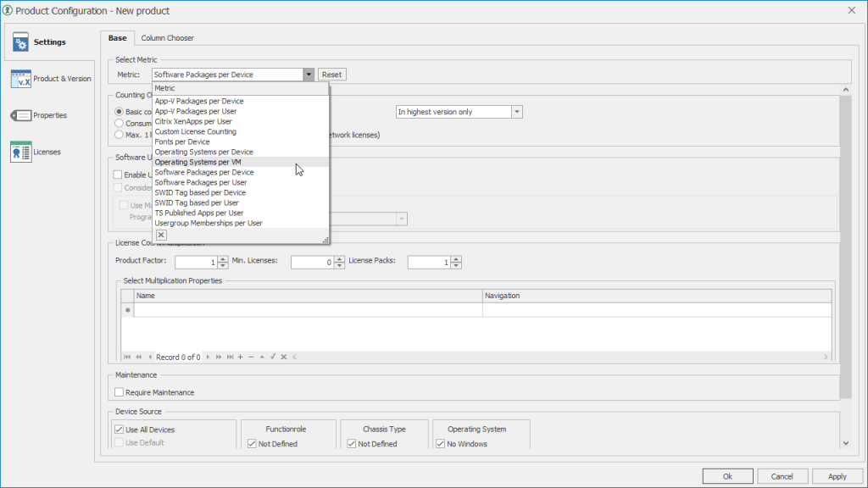Toggle the No Windows operating system checkbox
The height and width of the screenshot is (488, 868).
[440, 443]
